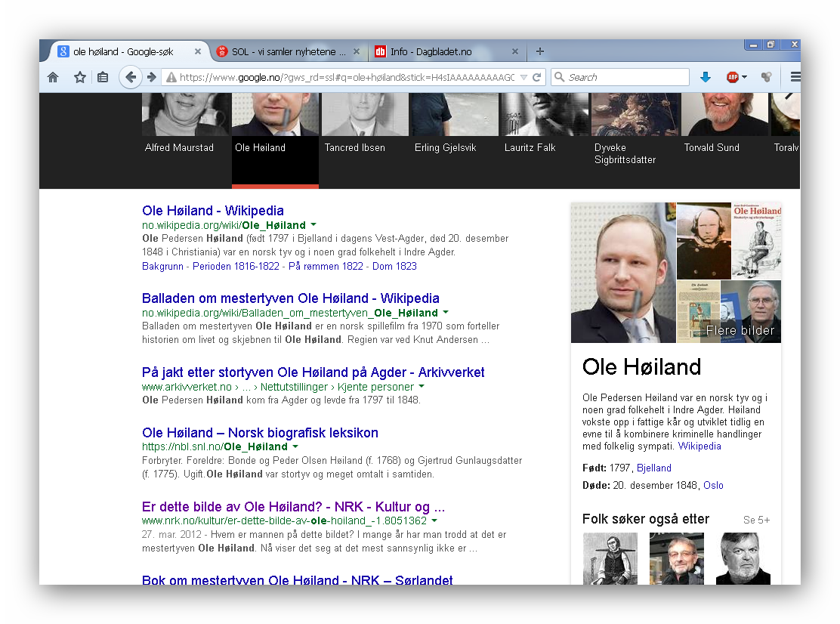The image size is (840, 624).
Task: Go back with the left arrow button
Action: click(x=130, y=77)
